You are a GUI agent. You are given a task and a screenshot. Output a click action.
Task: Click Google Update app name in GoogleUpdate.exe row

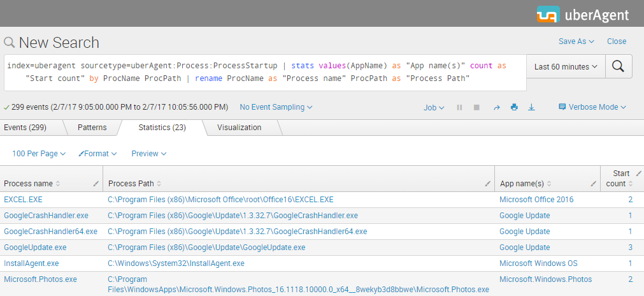coord(524,248)
